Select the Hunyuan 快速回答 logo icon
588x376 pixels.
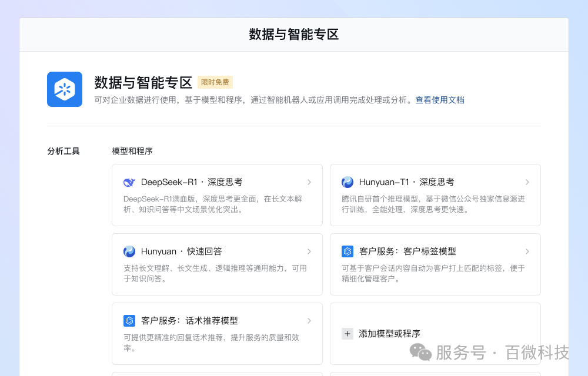click(x=129, y=251)
